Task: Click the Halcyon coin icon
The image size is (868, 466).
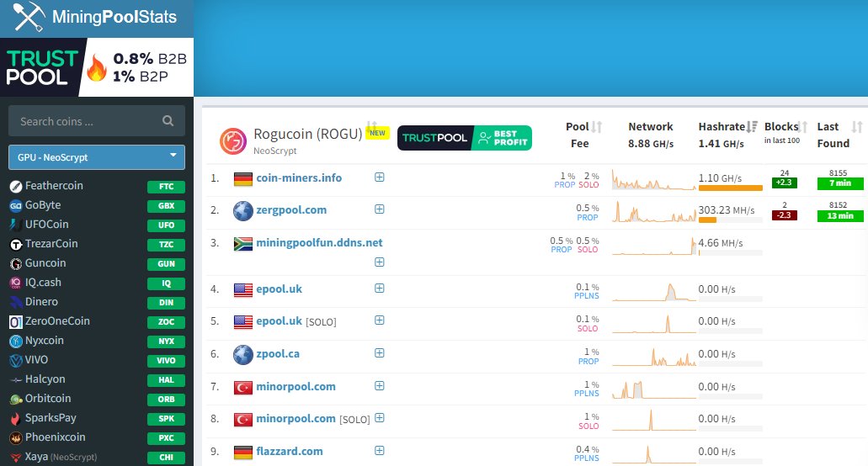Action: (16, 379)
